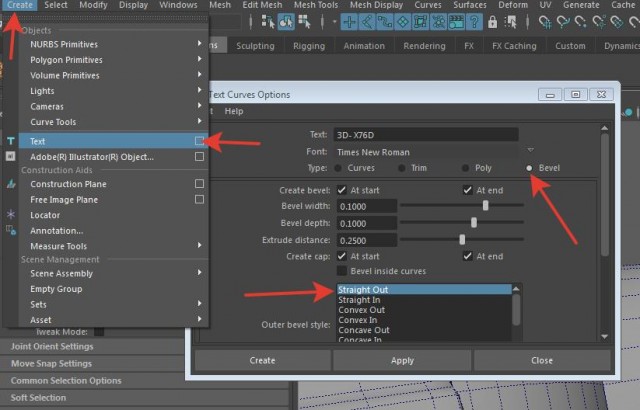The width and height of the screenshot is (640, 410).
Task: Switch to the Rigging shelf tab
Action: point(309,46)
